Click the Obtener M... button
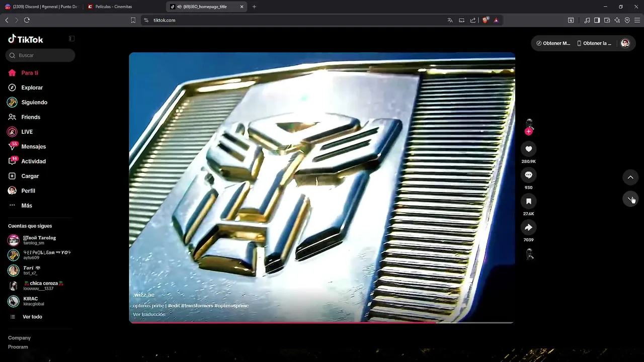This screenshot has width=644, height=362. pos(553,43)
